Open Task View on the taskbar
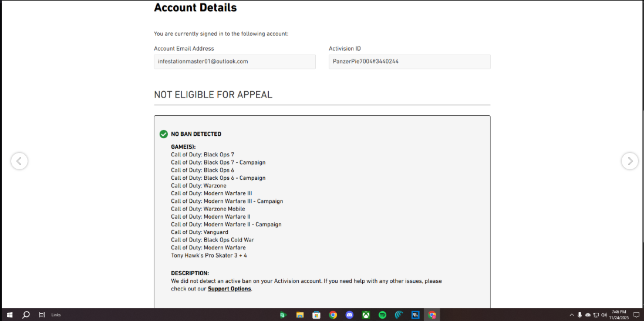This screenshot has height=321, width=644. pos(42,315)
